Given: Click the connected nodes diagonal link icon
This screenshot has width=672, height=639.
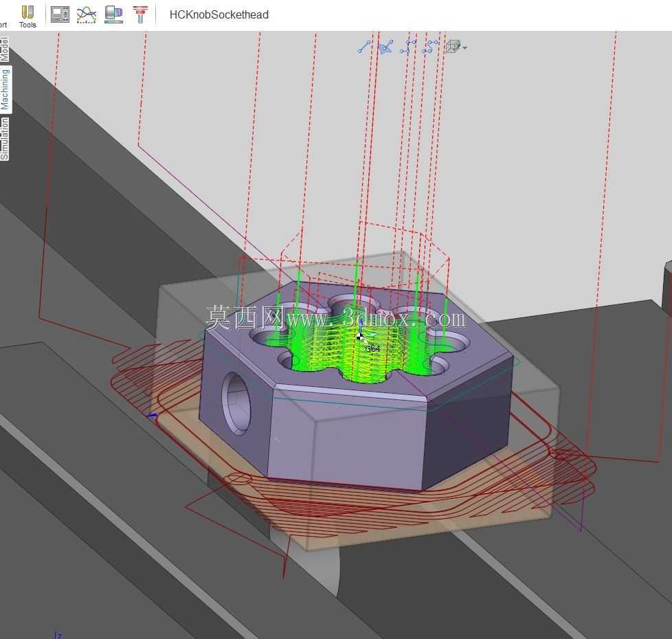Looking at the screenshot, I should point(430,47).
